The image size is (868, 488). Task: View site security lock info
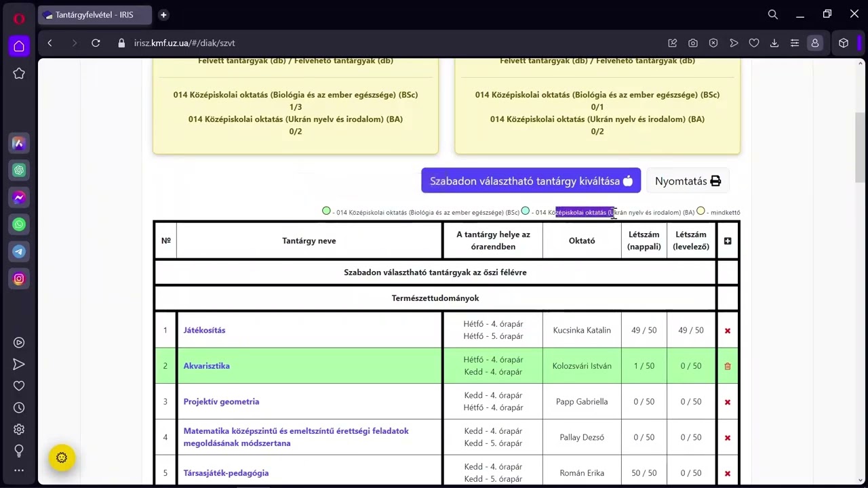(x=121, y=43)
